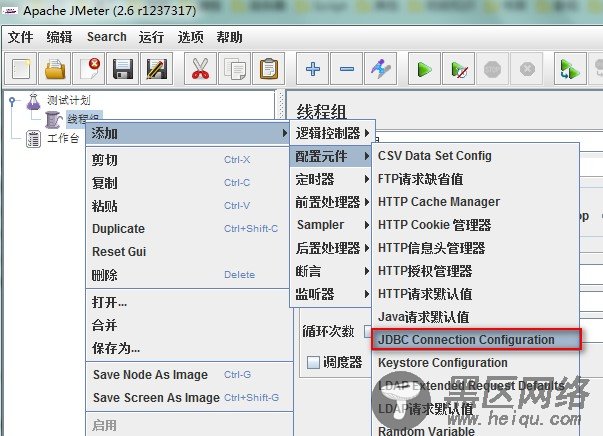This screenshot has width=603, height=436.
Task: Click the Close test plan toolbar icon
Action: [89, 69]
